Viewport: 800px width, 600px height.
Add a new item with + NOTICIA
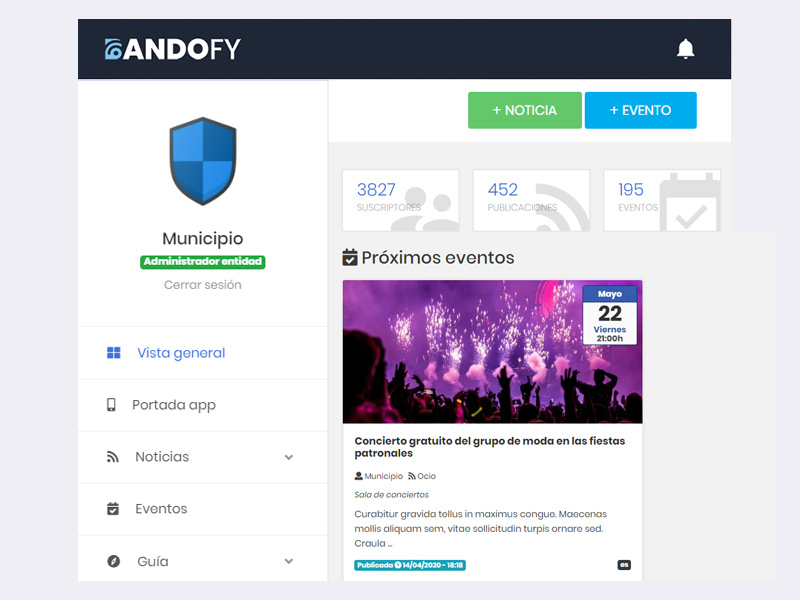click(524, 110)
